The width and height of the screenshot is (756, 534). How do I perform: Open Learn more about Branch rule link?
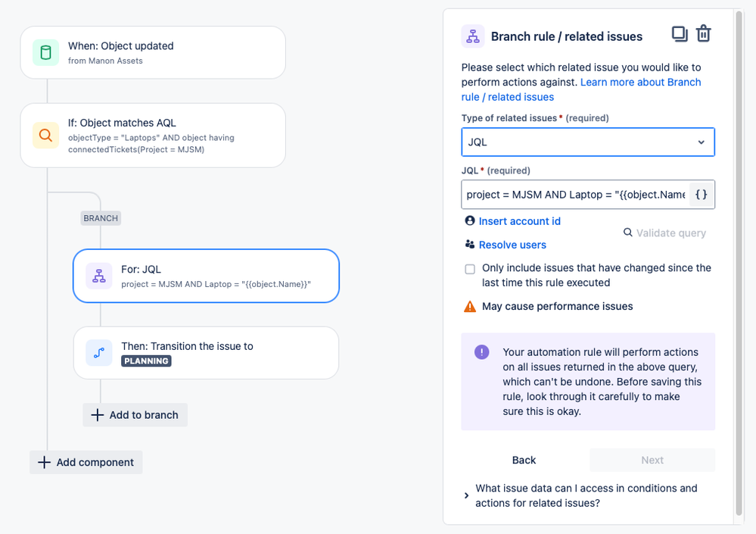(581, 89)
